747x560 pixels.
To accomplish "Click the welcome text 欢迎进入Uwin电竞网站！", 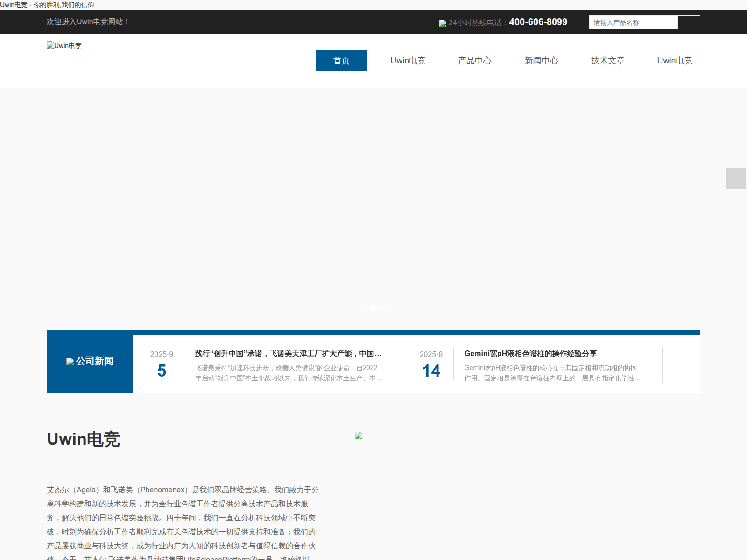I will (x=88, y=22).
